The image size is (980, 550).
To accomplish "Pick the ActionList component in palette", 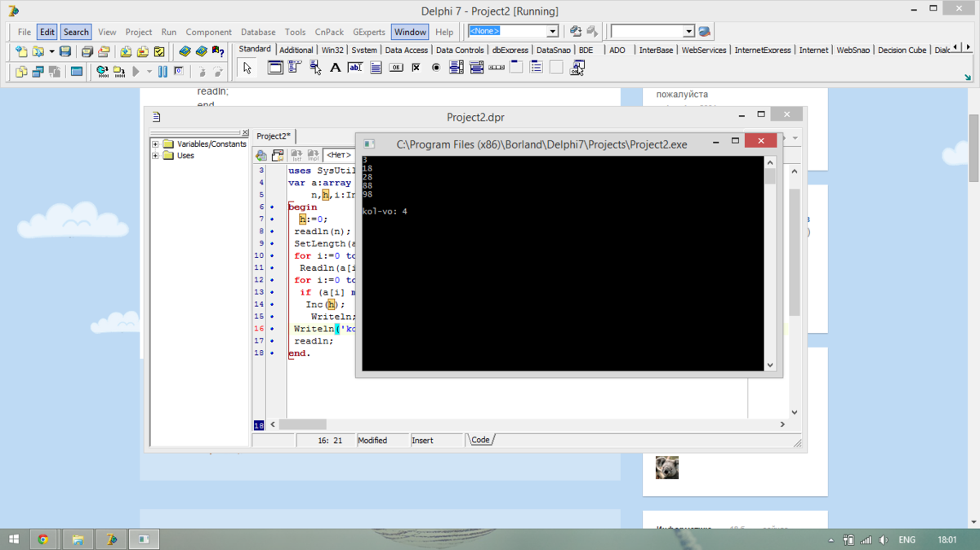I will point(577,68).
